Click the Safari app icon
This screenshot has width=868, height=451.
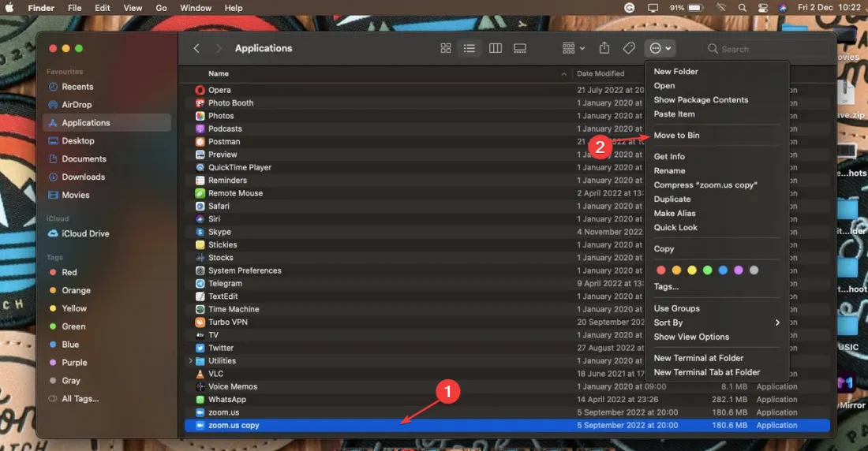pyautogui.click(x=200, y=206)
